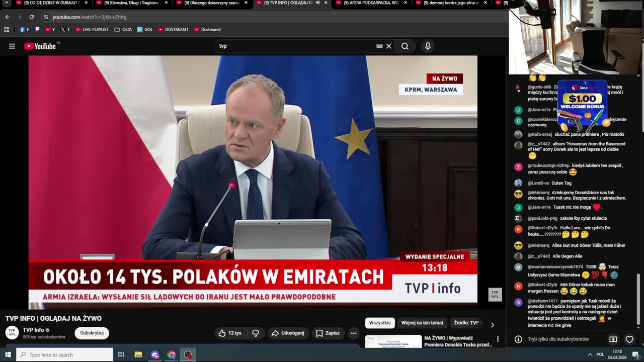Open File Explorer from the taskbar

click(138, 355)
